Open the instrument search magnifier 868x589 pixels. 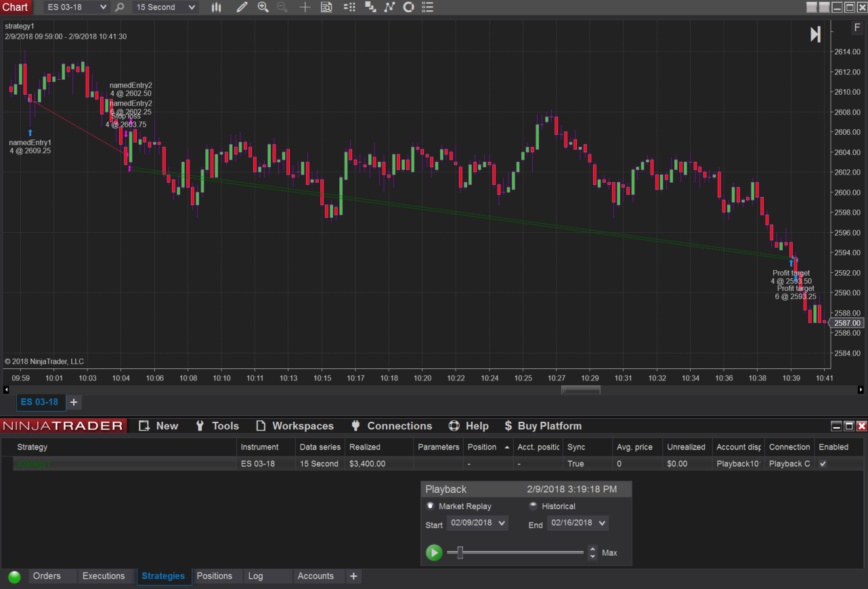pos(120,7)
